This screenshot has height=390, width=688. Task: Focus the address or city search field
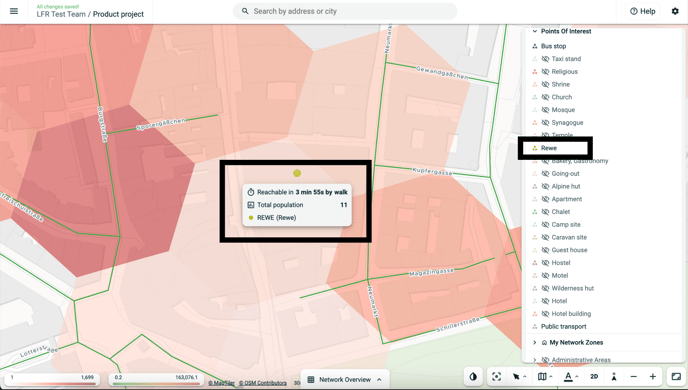click(x=344, y=11)
